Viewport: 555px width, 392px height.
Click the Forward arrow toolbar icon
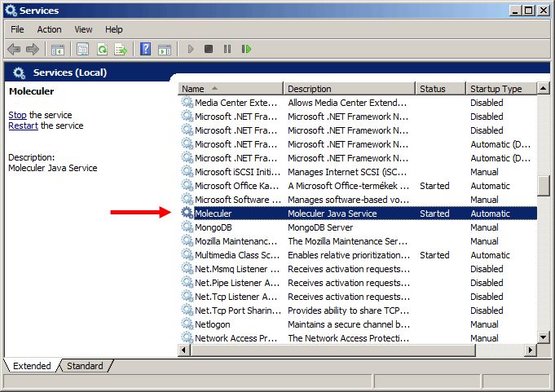(33, 49)
